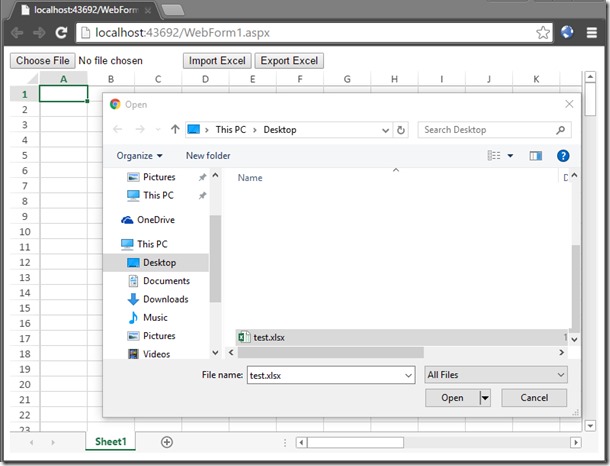The image size is (610, 466).
Task: Open the view options dropdown arrow
Action: coord(510,156)
